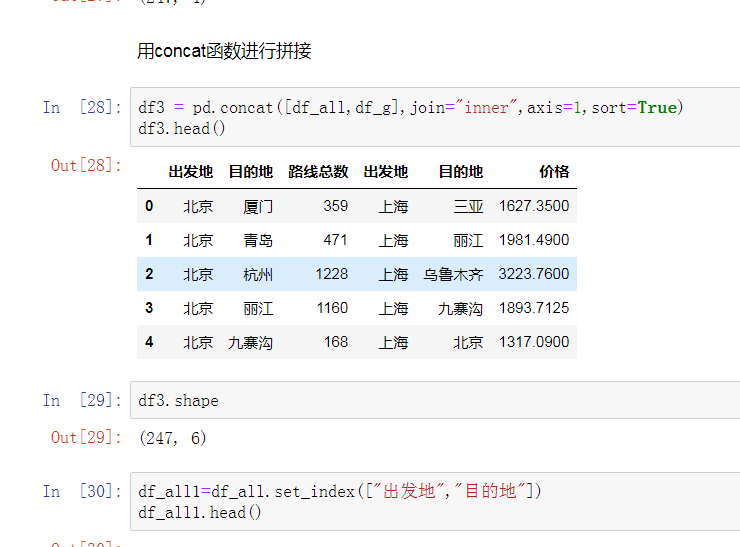Click the 路线总数 column header
740x547 pixels.
point(318,171)
